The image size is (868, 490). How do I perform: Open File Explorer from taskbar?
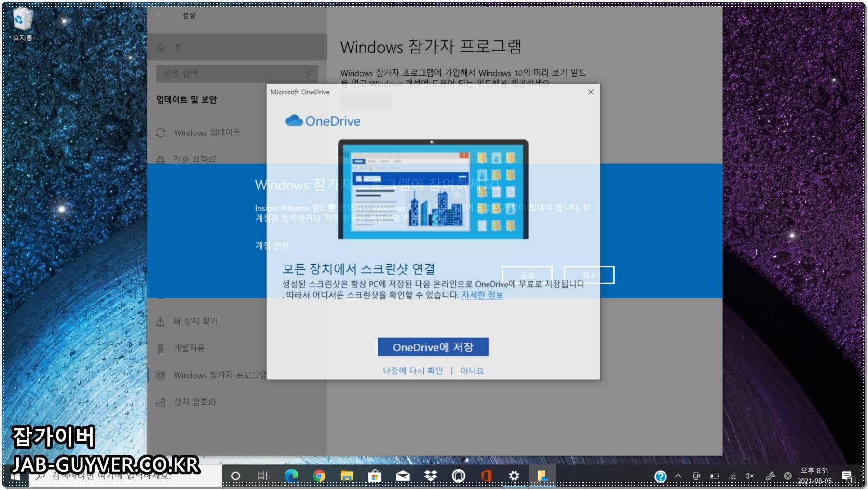click(347, 476)
